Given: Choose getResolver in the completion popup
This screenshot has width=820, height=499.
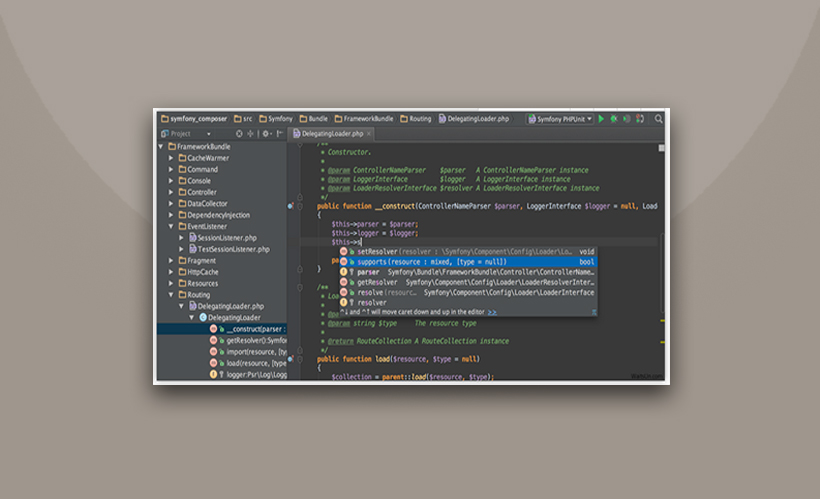Looking at the screenshot, I should (x=468, y=282).
